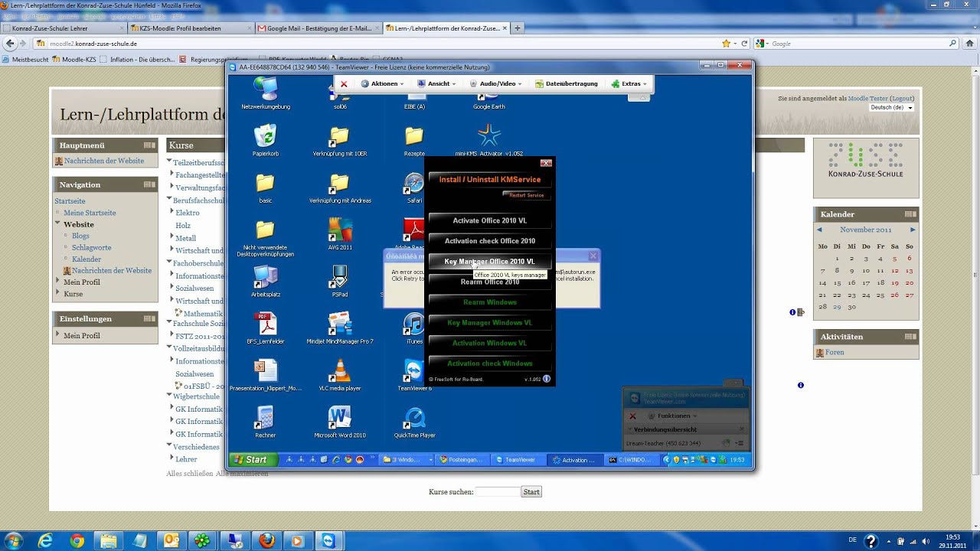Open the Ansicht menu in TeamViewer toolbar
This screenshot has height=551, width=980.
pyautogui.click(x=436, y=83)
